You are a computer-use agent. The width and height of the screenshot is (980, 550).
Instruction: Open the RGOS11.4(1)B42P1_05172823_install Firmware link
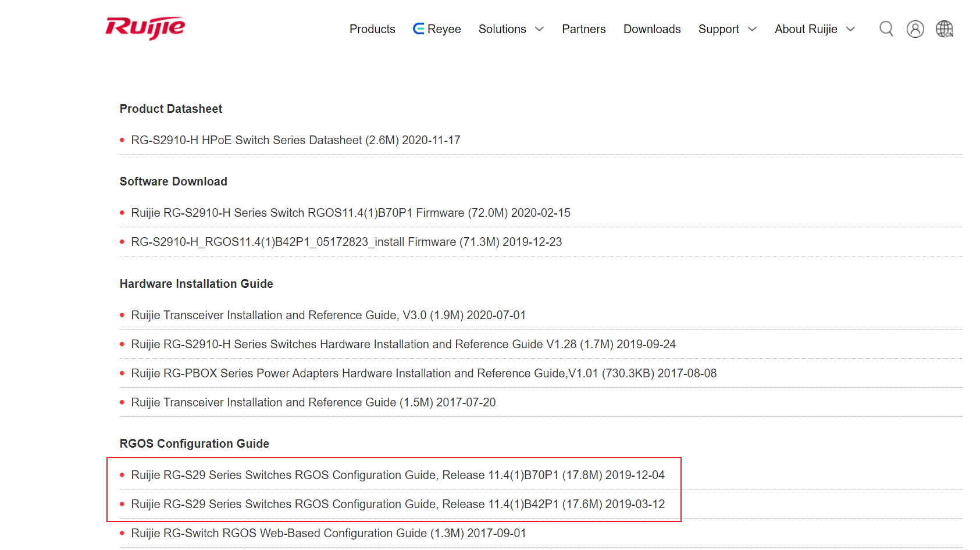coord(346,242)
